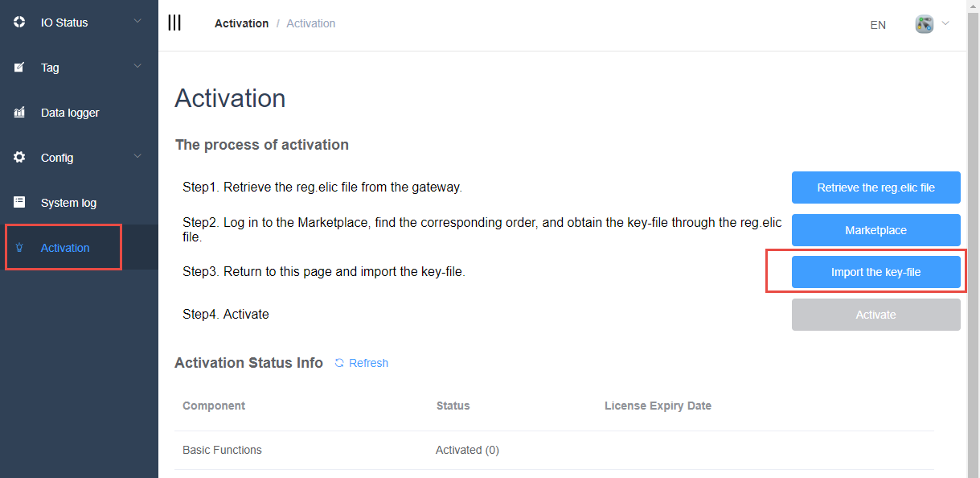This screenshot has width=980, height=478.
Task: Click the System log icon
Action: 19,203
